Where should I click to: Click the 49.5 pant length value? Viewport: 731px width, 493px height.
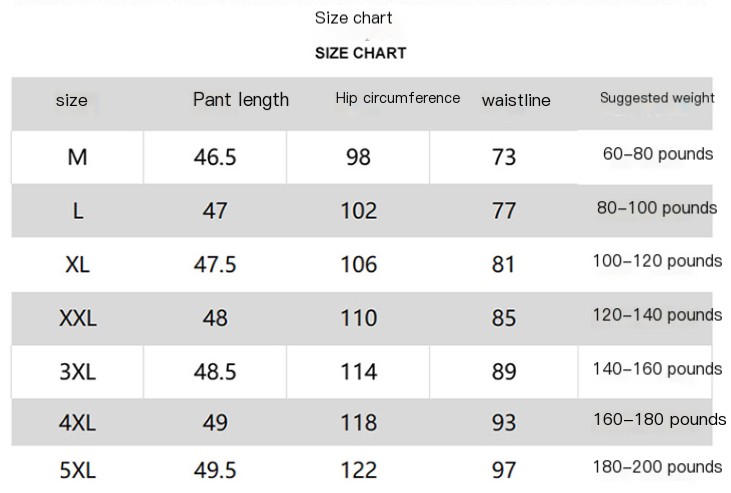coord(214,470)
